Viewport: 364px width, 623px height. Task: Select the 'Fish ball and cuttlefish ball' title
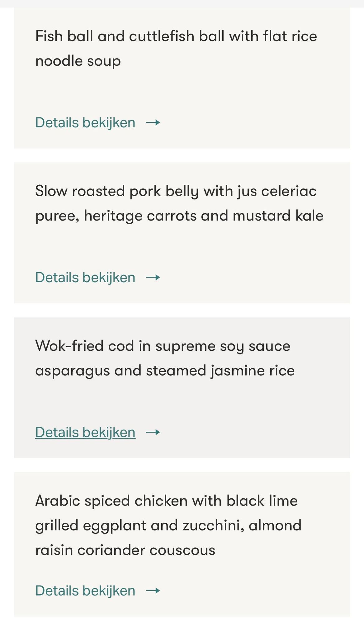pos(176,36)
